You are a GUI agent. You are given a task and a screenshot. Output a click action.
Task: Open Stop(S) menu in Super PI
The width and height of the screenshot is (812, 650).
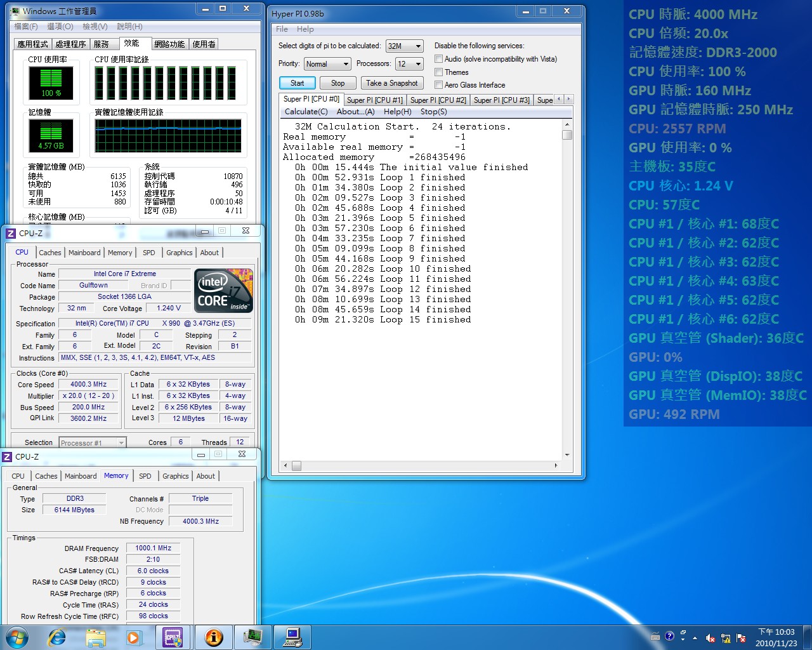tap(434, 112)
